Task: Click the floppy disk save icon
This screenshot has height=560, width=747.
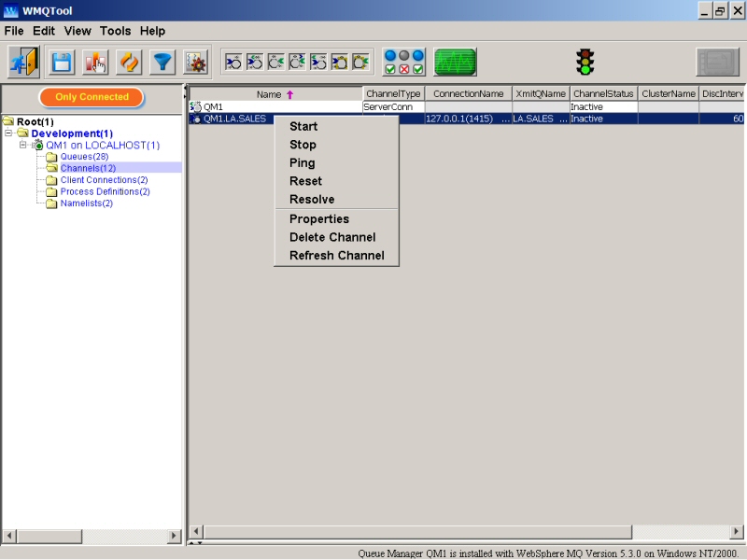Action: (x=62, y=63)
